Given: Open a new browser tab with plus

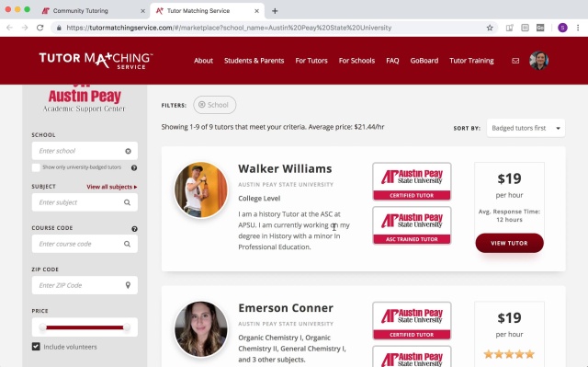Looking at the screenshot, I should point(275,11).
